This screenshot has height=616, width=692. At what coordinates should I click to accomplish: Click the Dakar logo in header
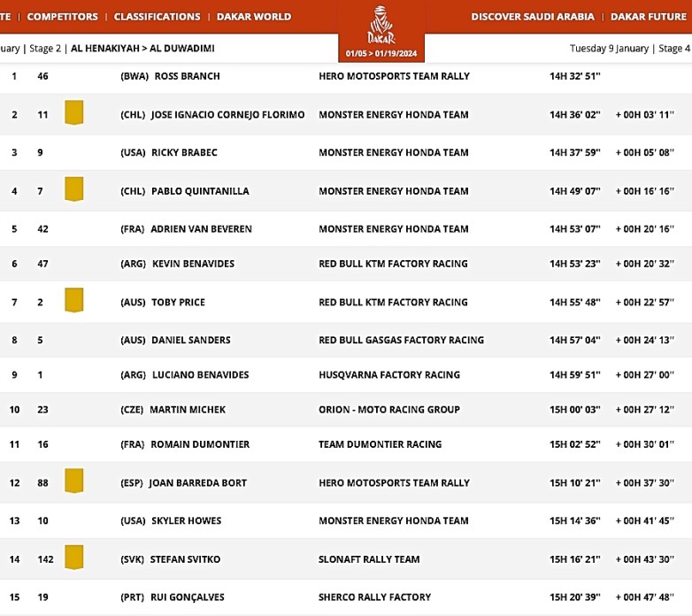point(381,31)
